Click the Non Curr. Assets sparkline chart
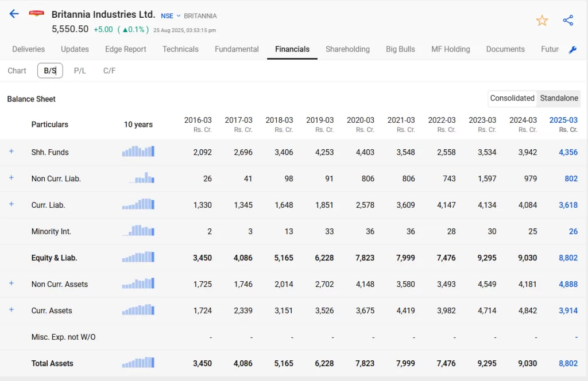The height and width of the screenshot is (381, 588). pos(138,283)
